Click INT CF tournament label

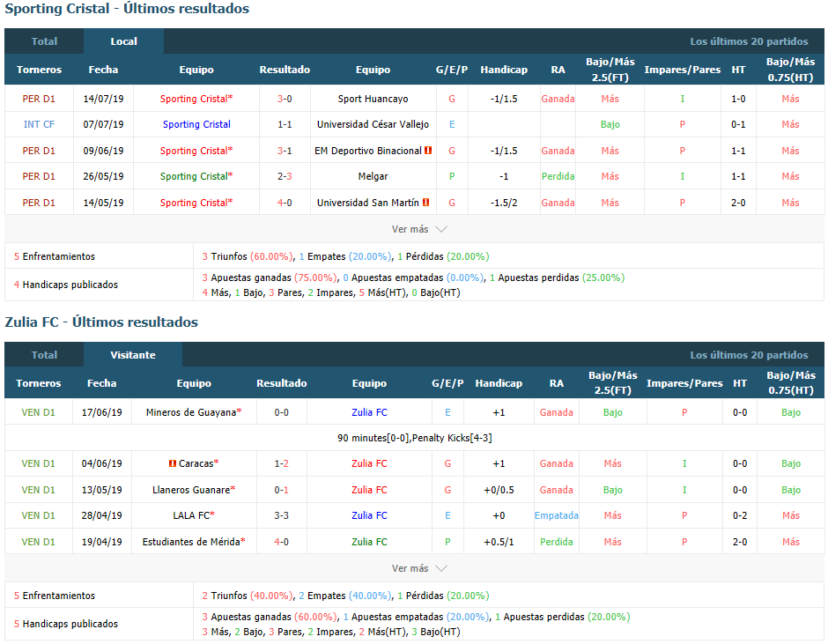39,125
